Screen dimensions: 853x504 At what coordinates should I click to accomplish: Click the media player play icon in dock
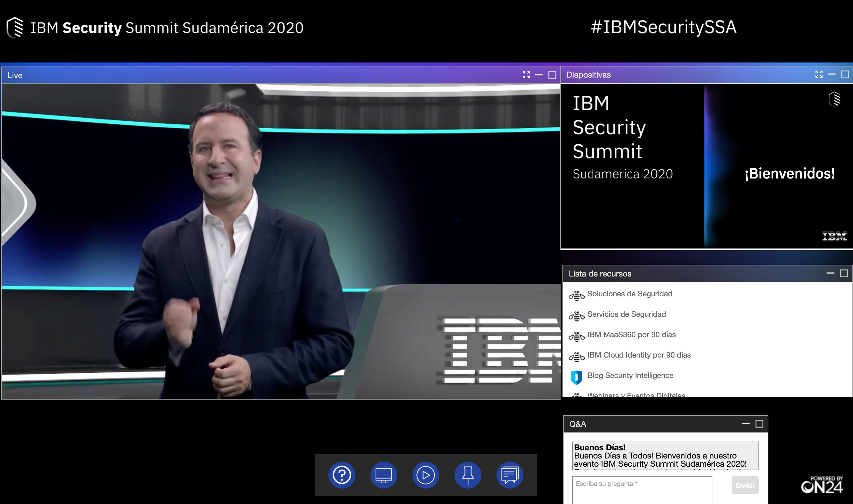tap(425, 475)
